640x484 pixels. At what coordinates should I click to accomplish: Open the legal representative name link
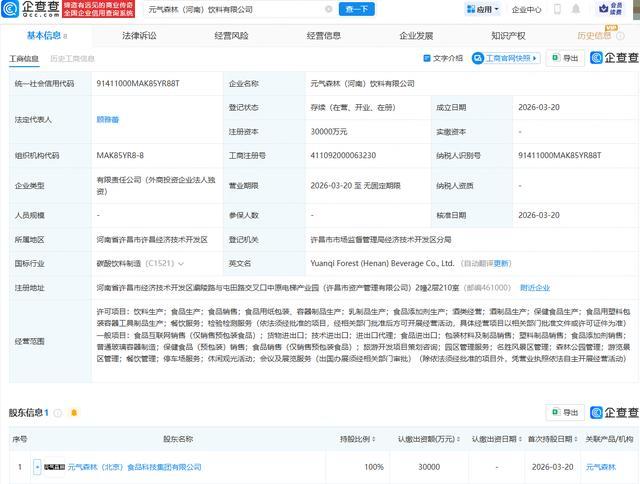click(108, 120)
